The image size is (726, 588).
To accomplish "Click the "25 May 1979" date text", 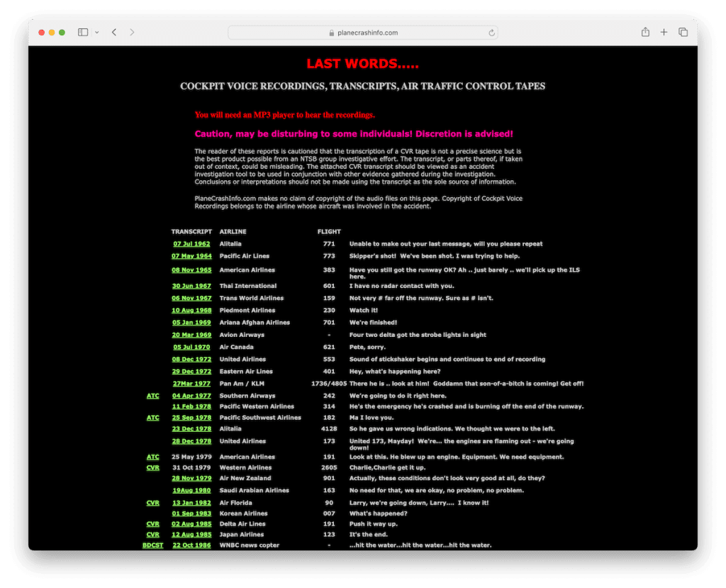I will (191, 457).
